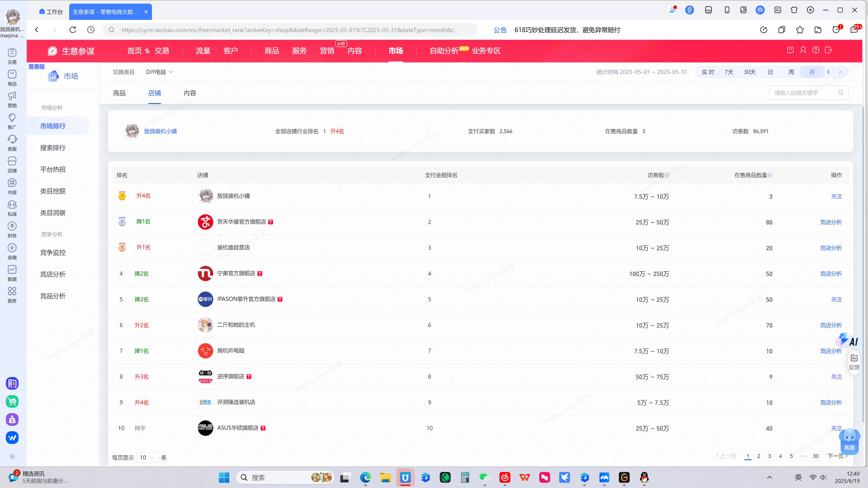The image size is (868, 488).
Task: Select the 实时 time range option
Action: (708, 72)
